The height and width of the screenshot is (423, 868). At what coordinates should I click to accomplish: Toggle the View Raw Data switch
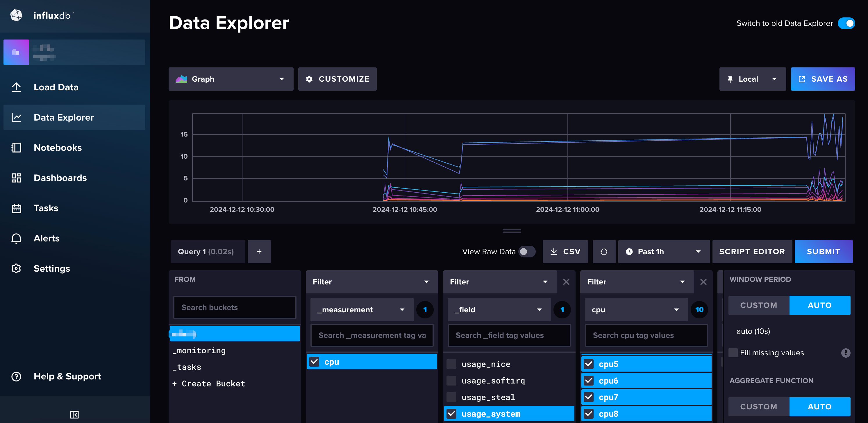(x=526, y=252)
